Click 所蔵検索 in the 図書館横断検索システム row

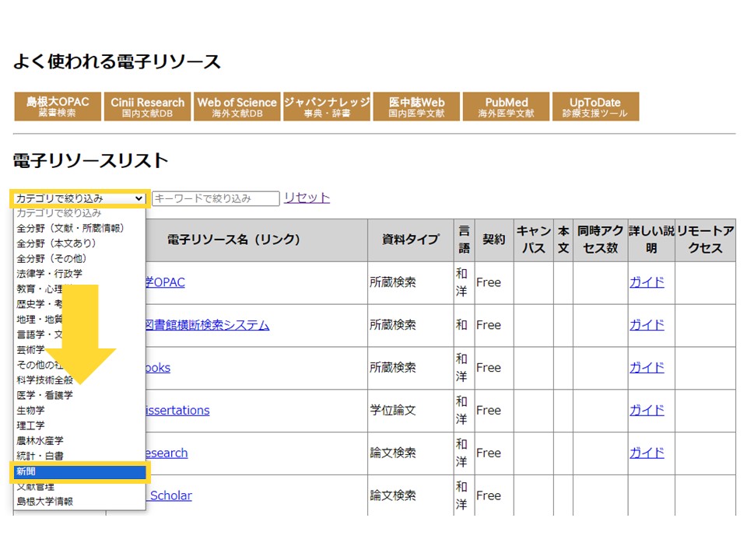pyautogui.click(x=393, y=325)
